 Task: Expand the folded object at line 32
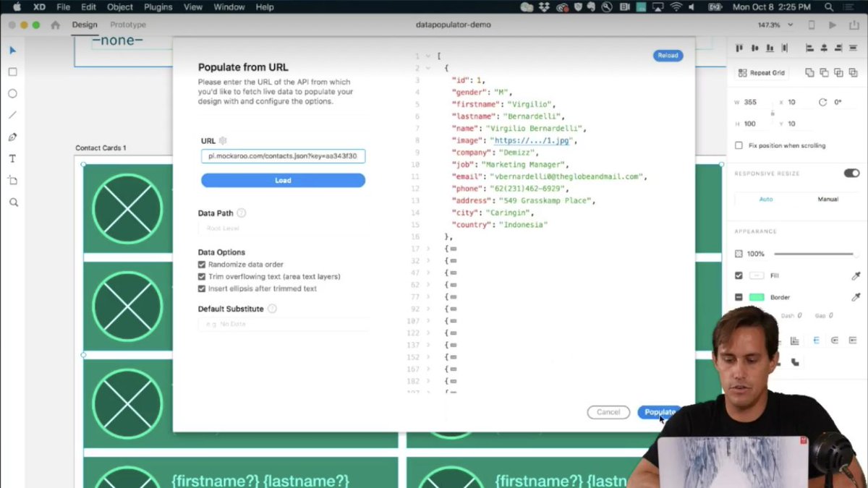428,260
